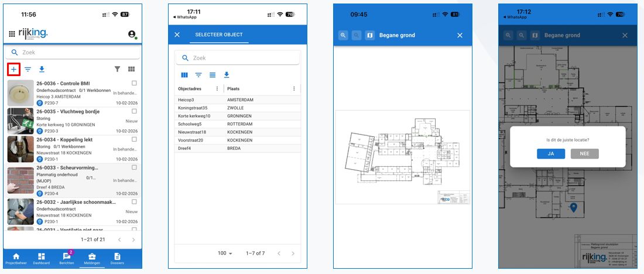Open Plaats column options menu
The height and width of the screenshot is (274, 644).
click(x=294, y=89)
